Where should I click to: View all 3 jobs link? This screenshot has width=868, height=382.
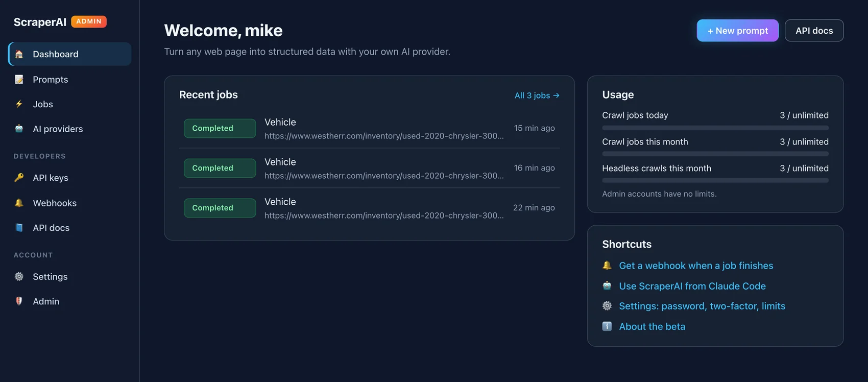coord(537,96)
